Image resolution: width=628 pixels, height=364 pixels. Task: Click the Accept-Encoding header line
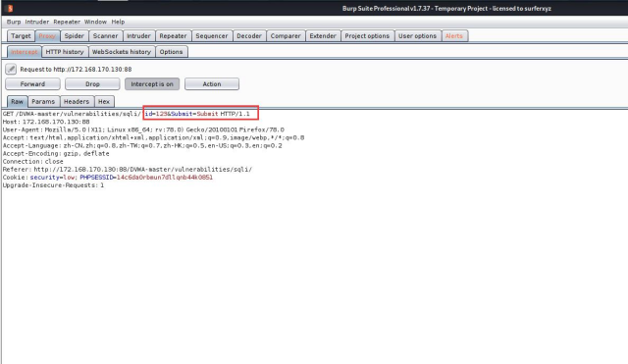[56, 154]
